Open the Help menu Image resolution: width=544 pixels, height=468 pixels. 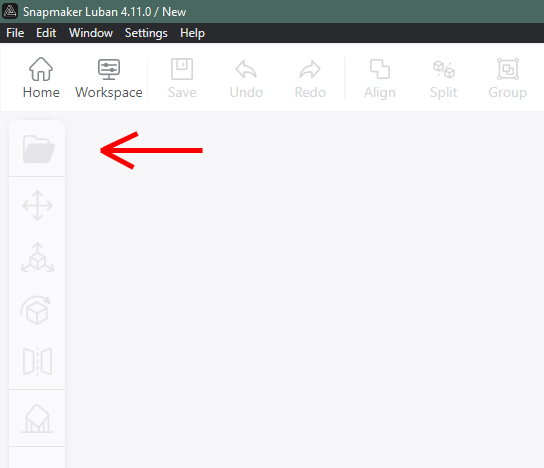pos(192,33)
